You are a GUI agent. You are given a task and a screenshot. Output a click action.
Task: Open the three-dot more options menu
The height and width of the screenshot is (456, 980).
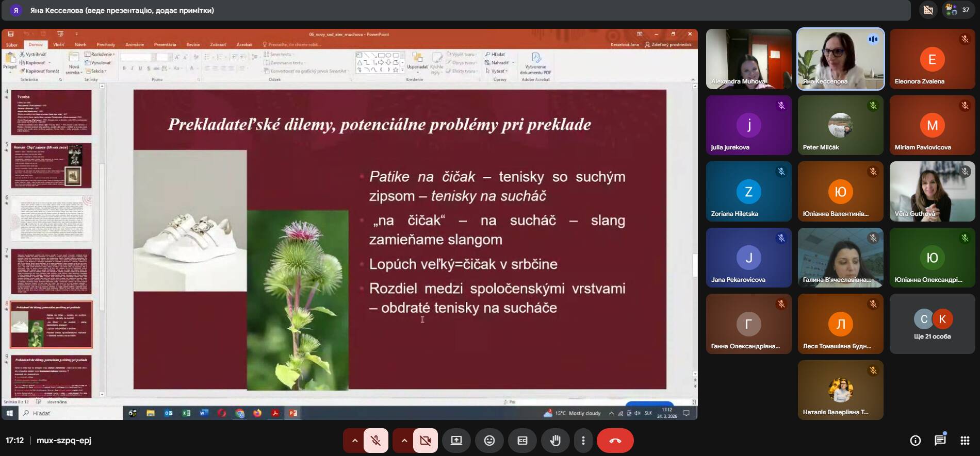pyautogui.click(x=583, y=441)
